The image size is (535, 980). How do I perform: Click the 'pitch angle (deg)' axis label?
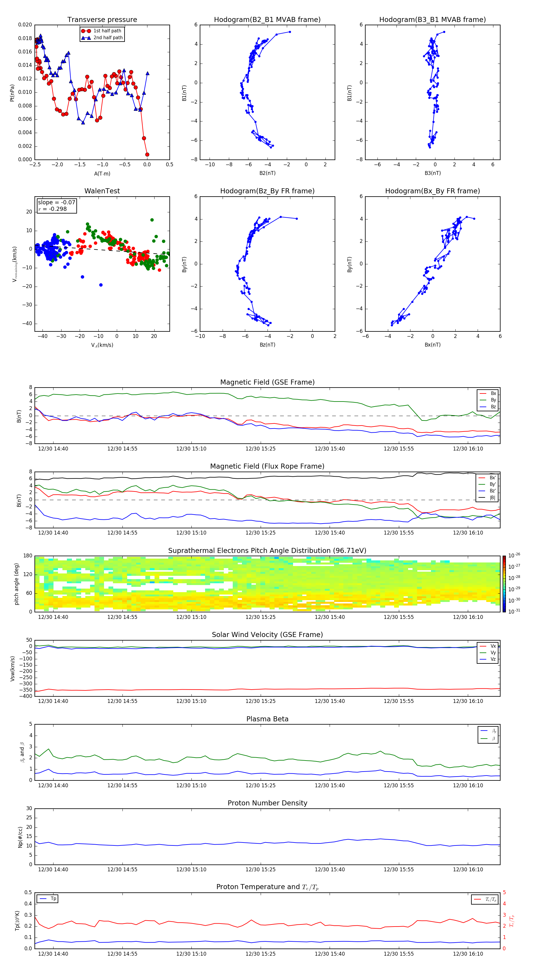pos(16,584)
